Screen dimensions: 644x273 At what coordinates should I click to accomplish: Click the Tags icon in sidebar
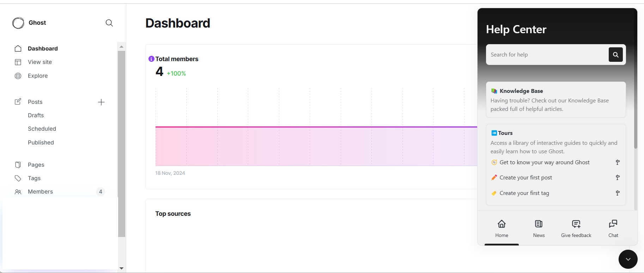(18, 178)
